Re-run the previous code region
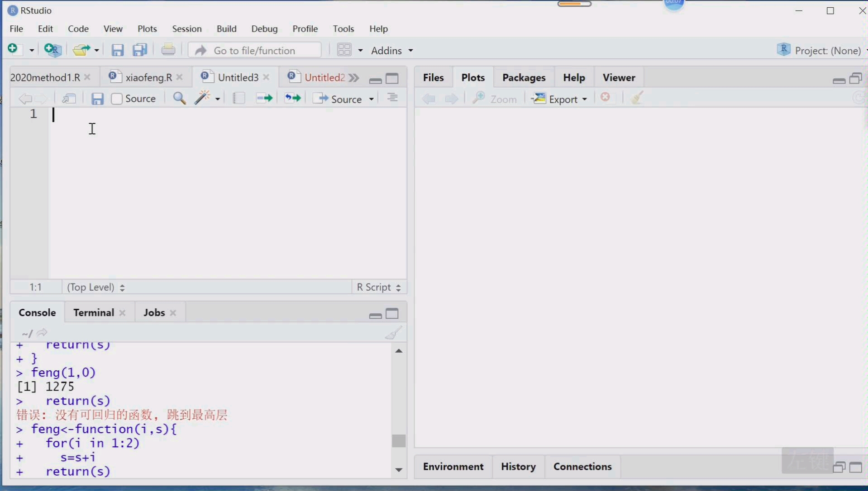 pyautogui.click(x=293, y=98)
